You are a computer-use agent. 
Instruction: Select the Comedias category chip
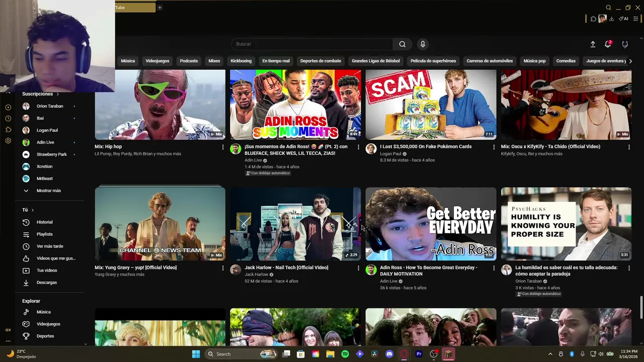coord(566,61)
